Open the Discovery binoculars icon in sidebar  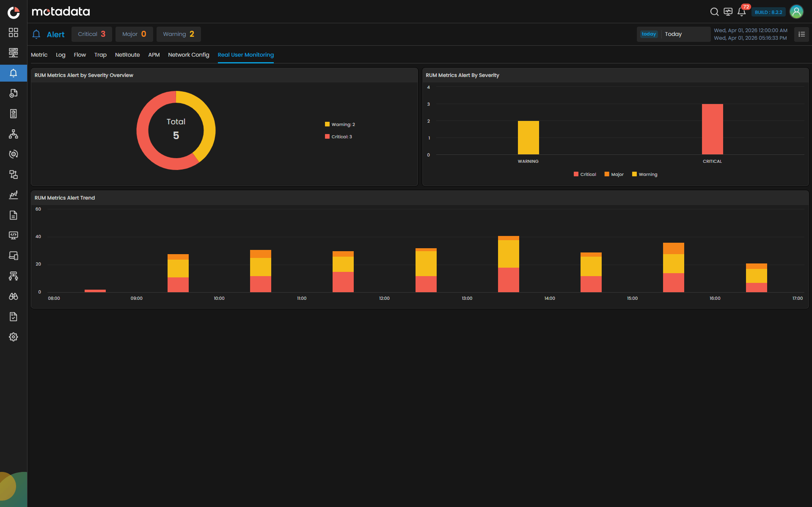(x=14, y=296)
